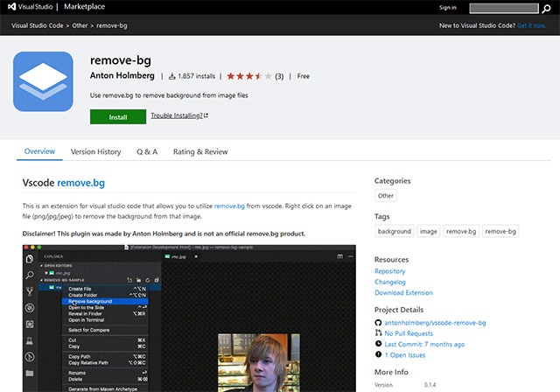Image resolution: width=560 pixels, height=392 pixels.
Task: Click the remove.bg tag
Action: point(461,231)
